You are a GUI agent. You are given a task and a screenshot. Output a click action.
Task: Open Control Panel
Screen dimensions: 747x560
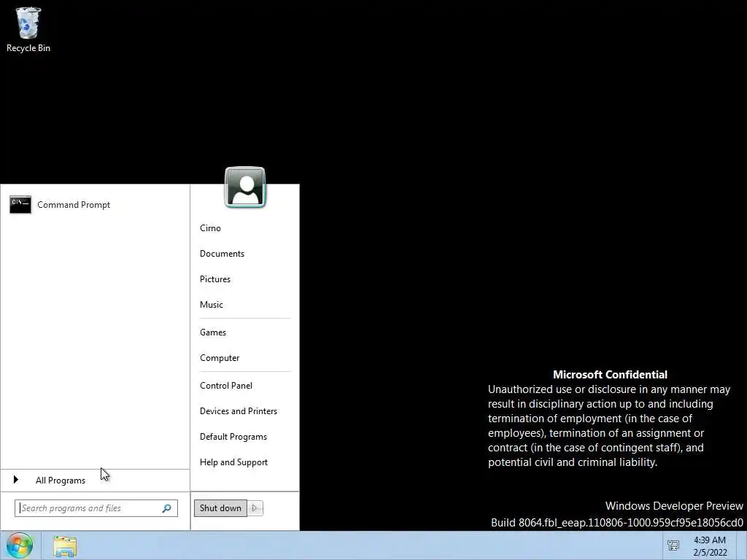[226, 386]
